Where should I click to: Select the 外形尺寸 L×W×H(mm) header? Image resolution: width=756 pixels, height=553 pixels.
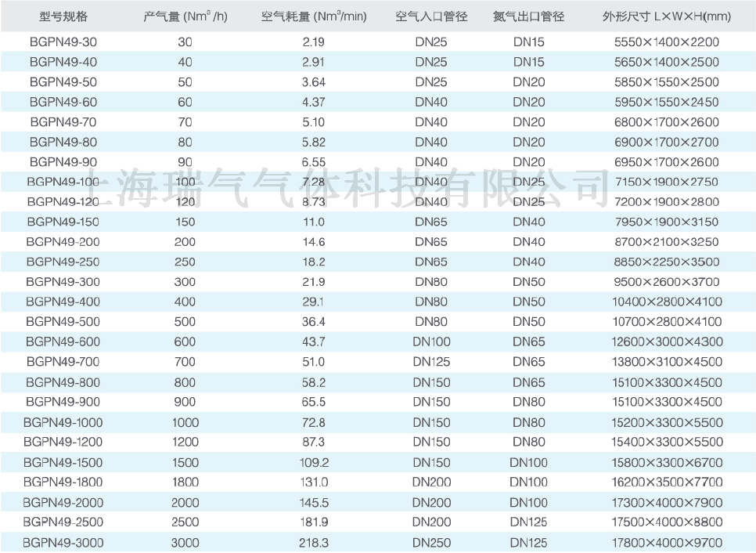click(667, 16)
